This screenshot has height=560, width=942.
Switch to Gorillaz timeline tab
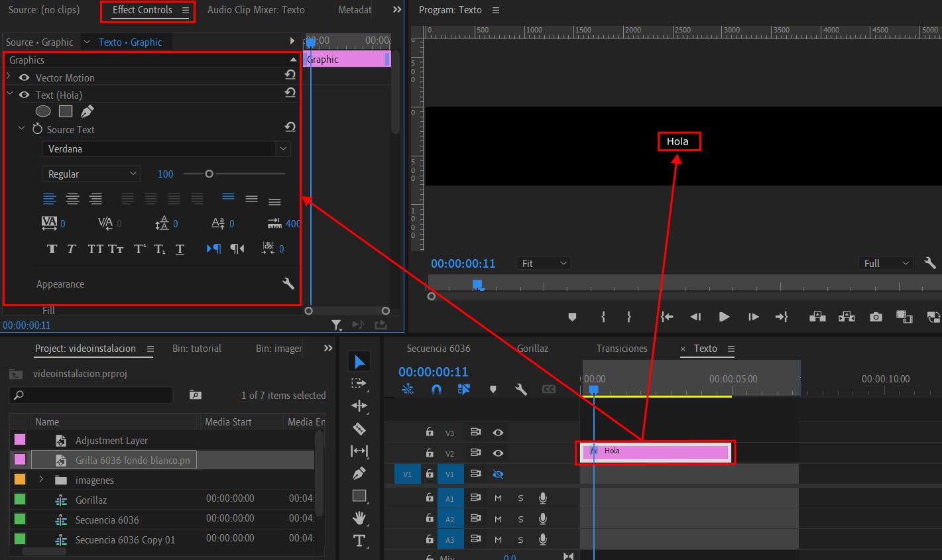pos(533,349)
